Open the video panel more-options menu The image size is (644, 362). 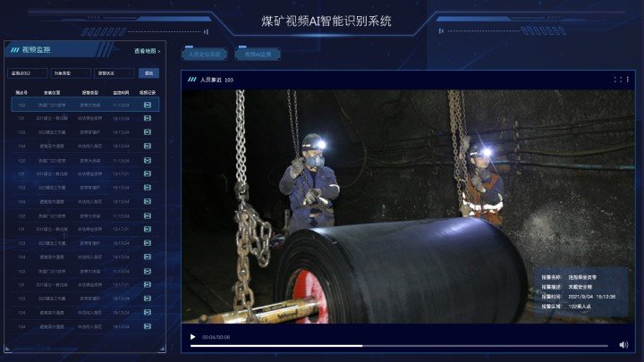click(626, 80)
